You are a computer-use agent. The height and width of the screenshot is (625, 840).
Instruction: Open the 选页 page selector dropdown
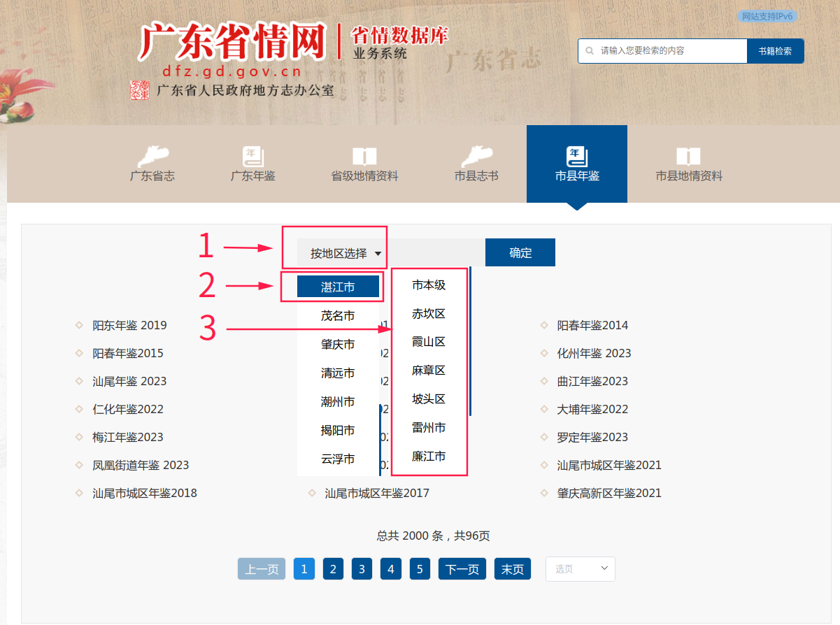[x=580, y=568]
